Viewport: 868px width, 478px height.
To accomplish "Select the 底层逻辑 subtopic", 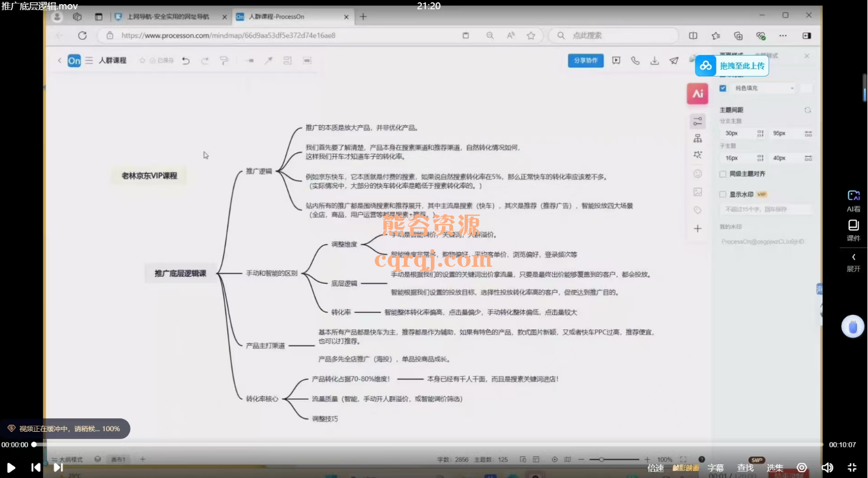I will point(344,283).
